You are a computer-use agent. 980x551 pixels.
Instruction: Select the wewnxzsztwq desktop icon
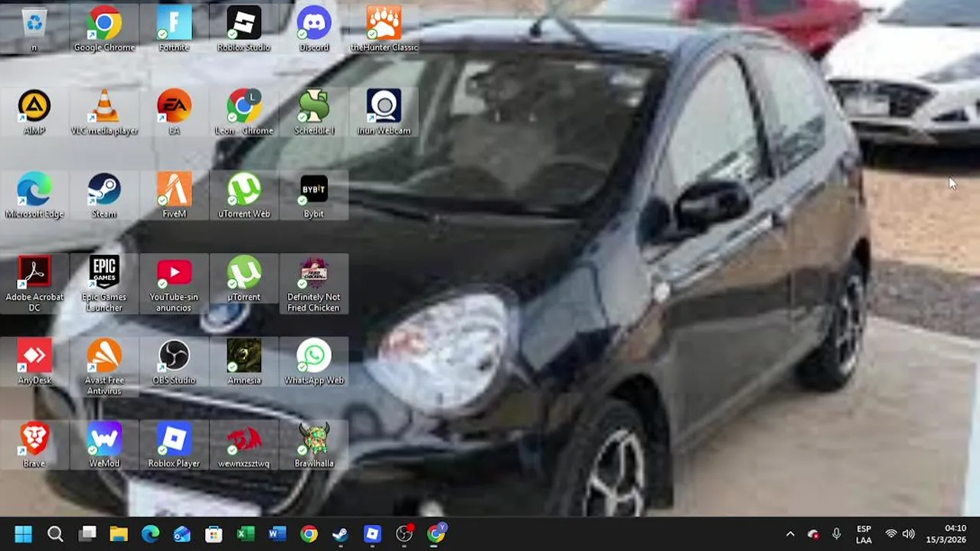point(243,445)
